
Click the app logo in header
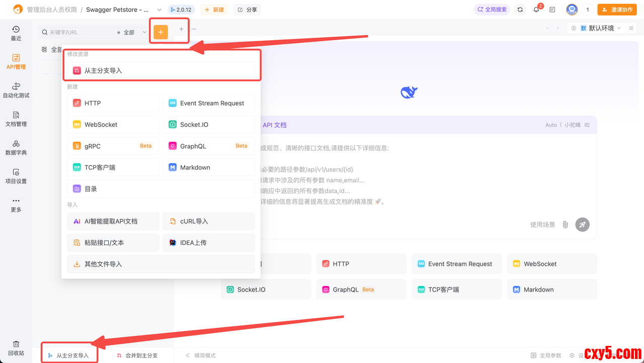[x=18, y=10]
